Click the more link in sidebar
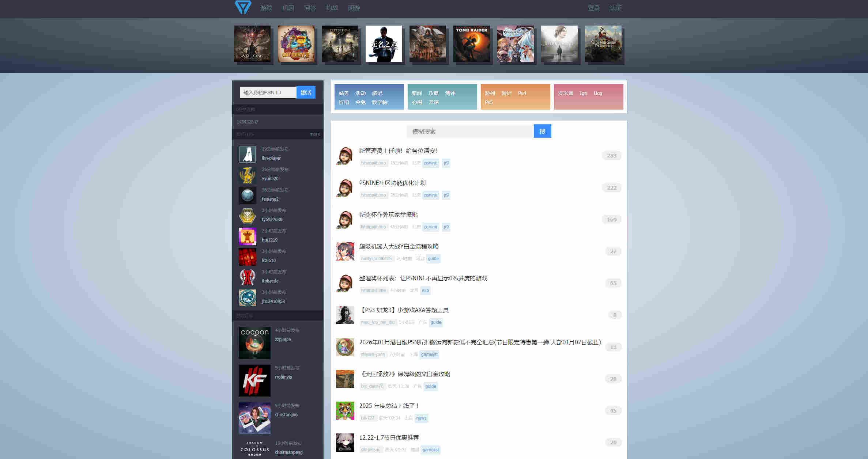The height and width of the screenshot is (459, 868). tap(314, 134)
